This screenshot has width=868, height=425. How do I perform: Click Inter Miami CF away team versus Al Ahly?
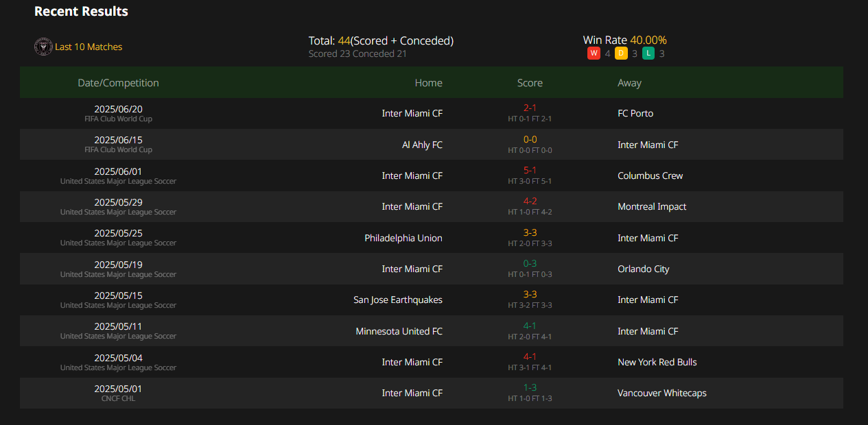pos(648,145)
